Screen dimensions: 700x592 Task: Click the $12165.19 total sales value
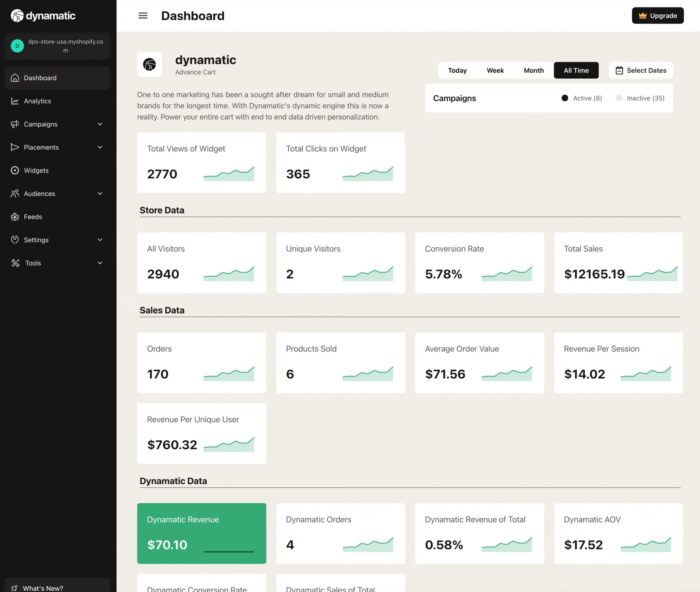coord(595,274)
